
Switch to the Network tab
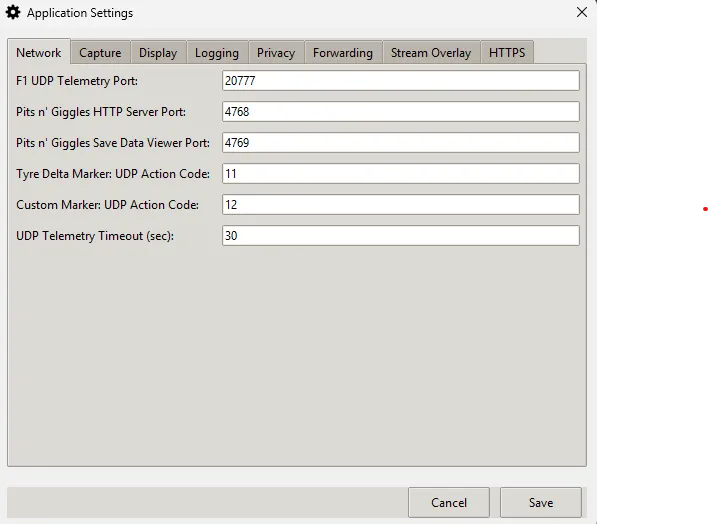(x=39, y=53)
